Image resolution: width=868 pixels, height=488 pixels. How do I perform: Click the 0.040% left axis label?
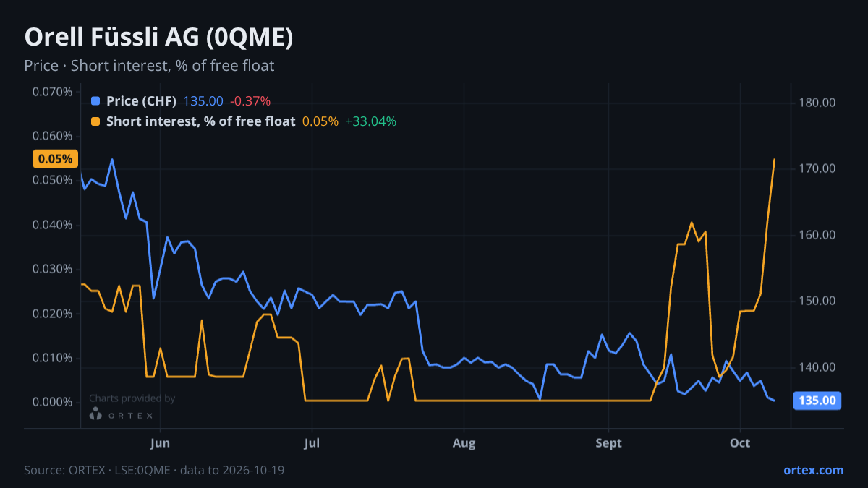tap(52, 225)
